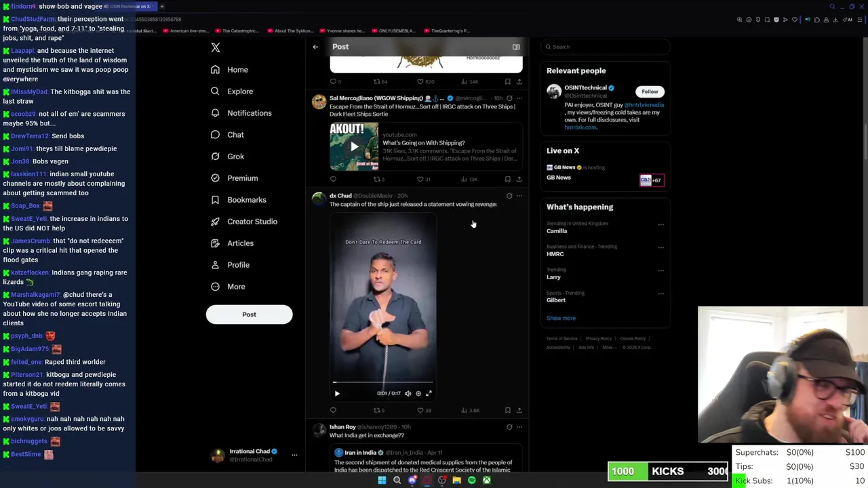Open Spotify from the taskbar

pyautogui.click(x=472, y=481)
